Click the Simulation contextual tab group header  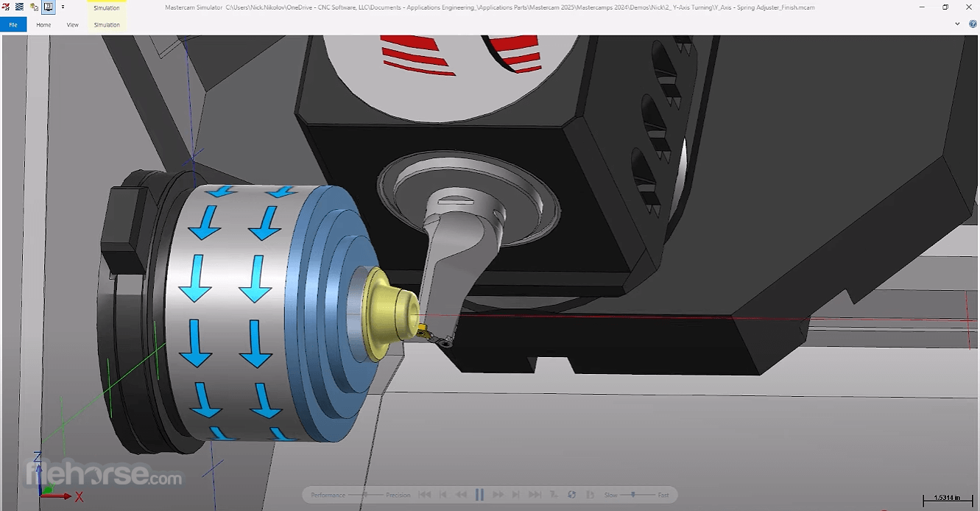click(x=107, y=8)
